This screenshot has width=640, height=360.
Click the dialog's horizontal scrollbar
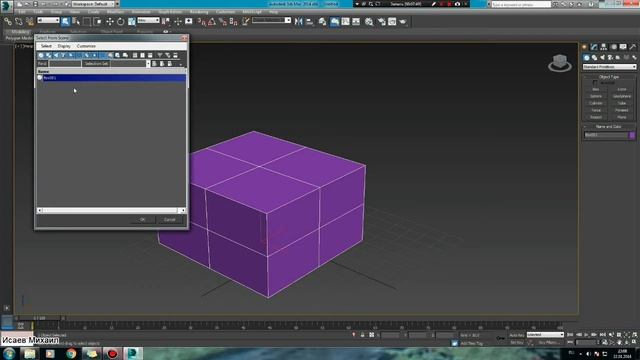click(111, 210)
